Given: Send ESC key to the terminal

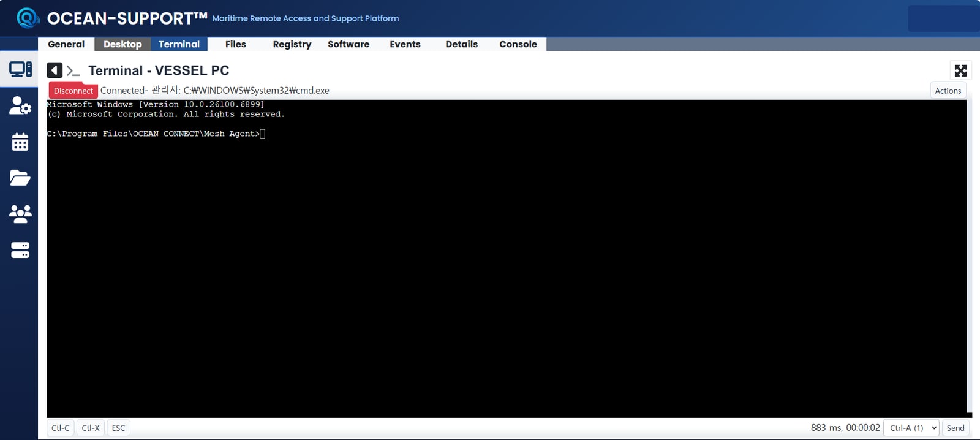Looking at the screenshot, I should click(118, 428).
